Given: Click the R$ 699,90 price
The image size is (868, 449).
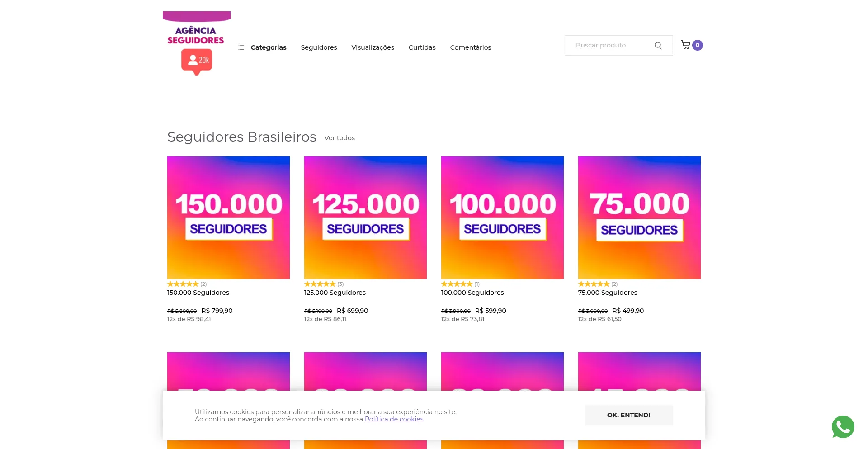Looking at the screenshot, I should [353, 311].
